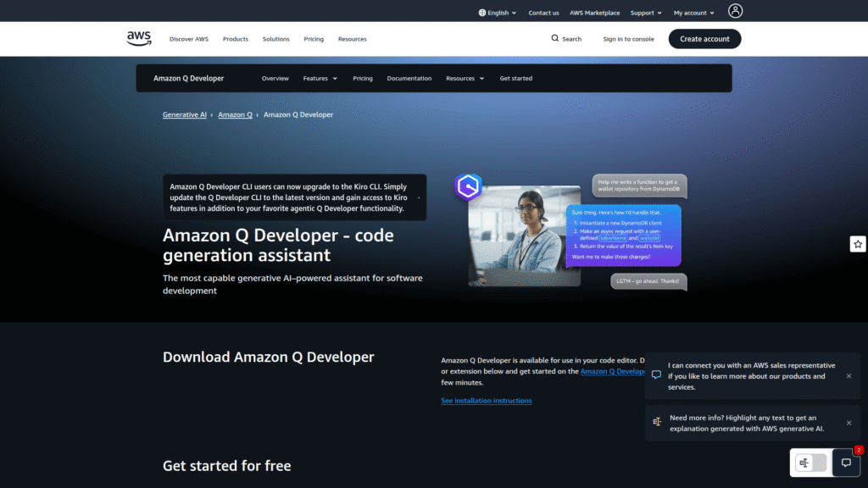The width and height of the screenshot is (868, 488).
Task: Click Sign in to console
Action: tap(628, 39)
